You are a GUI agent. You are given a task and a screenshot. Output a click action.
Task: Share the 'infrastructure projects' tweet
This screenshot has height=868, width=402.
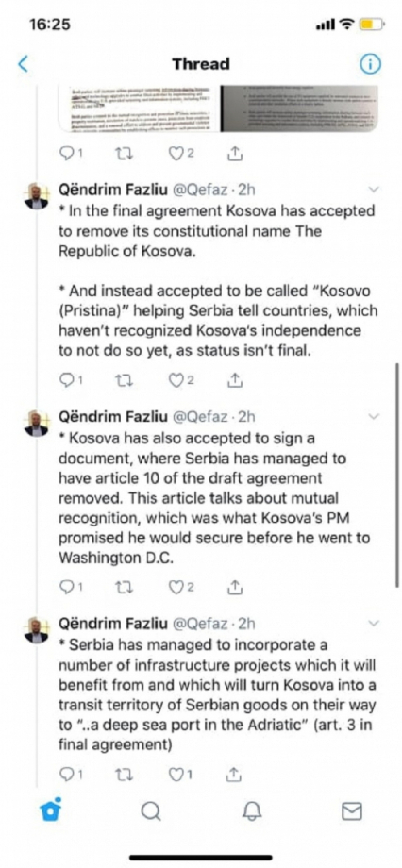tap(234, 775)
